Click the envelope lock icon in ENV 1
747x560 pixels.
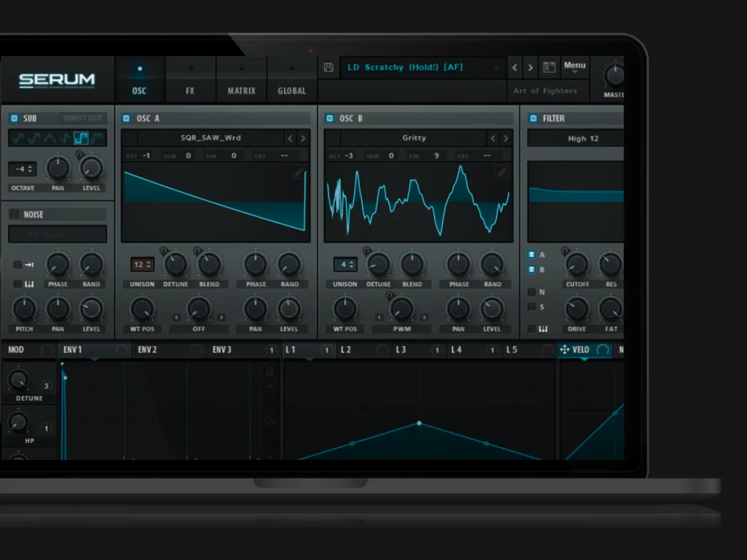[x=270, y=371]
